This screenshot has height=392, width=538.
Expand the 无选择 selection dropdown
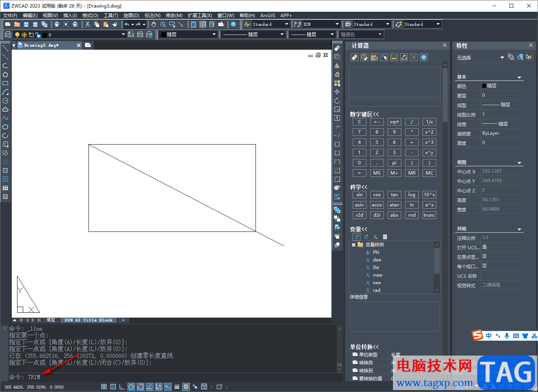click(x=502, y=58)
